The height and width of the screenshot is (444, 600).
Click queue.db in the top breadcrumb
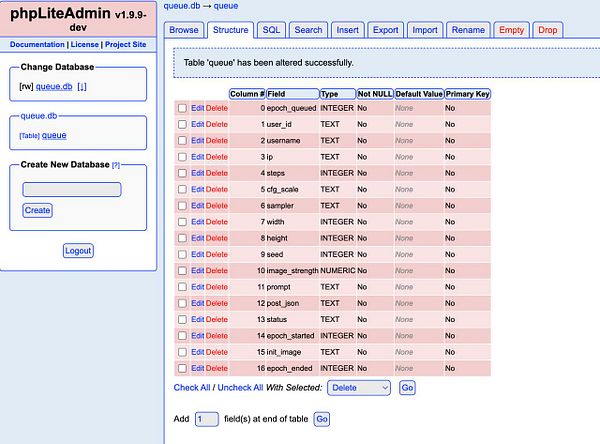182,6
